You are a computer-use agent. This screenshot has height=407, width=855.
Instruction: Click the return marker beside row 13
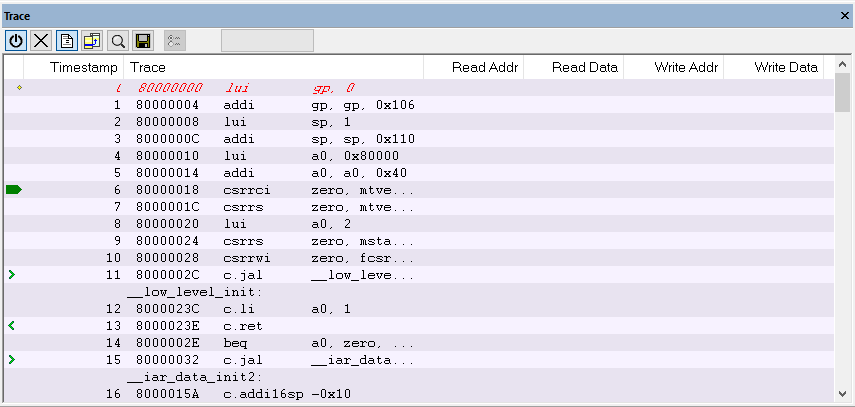12,325
